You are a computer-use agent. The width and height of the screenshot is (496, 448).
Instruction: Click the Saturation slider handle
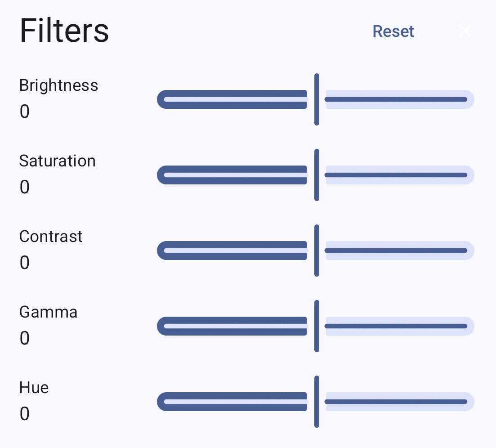point(316,175)
